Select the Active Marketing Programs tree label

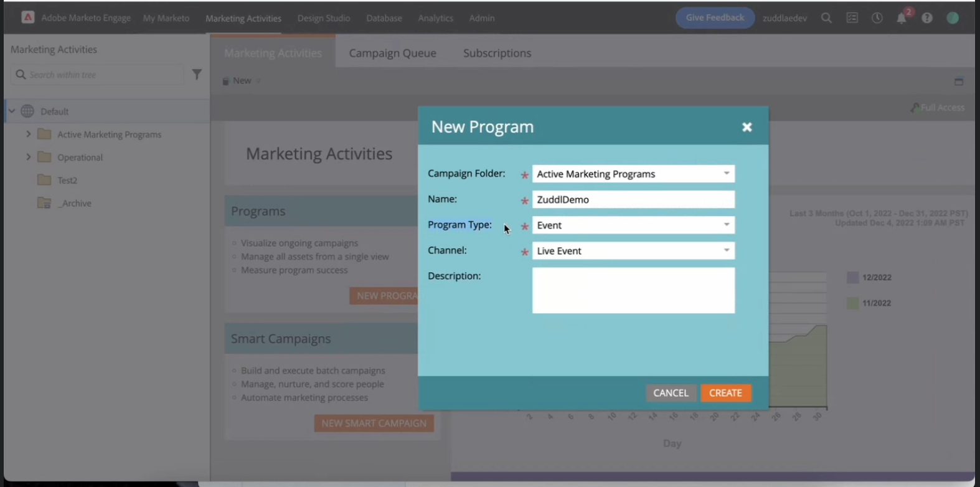(110, 135)
